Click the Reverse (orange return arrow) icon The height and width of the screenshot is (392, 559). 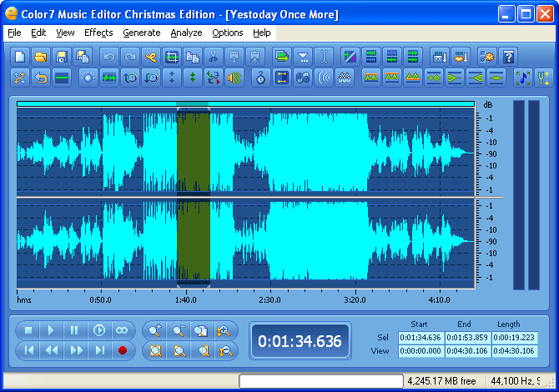pyautogui.click(x=41, y=78)
